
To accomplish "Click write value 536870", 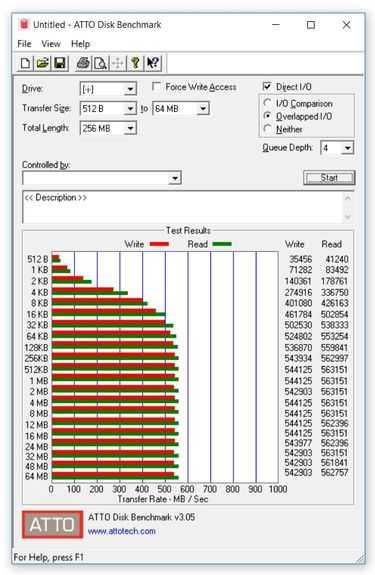I will [x=298, y=347].
